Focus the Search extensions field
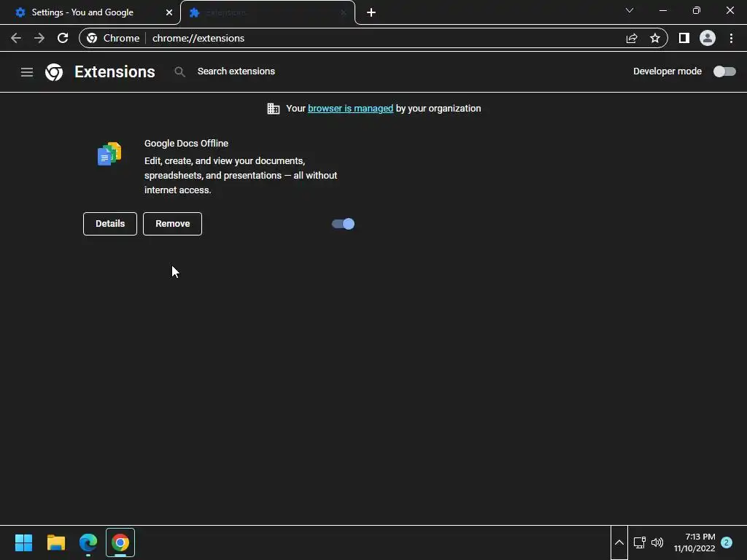This screenshot has width=747, height=560. [x=236, y=71]
